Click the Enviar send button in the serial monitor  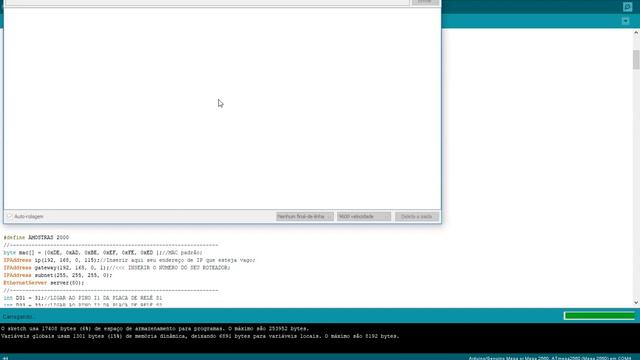[424, 2]
